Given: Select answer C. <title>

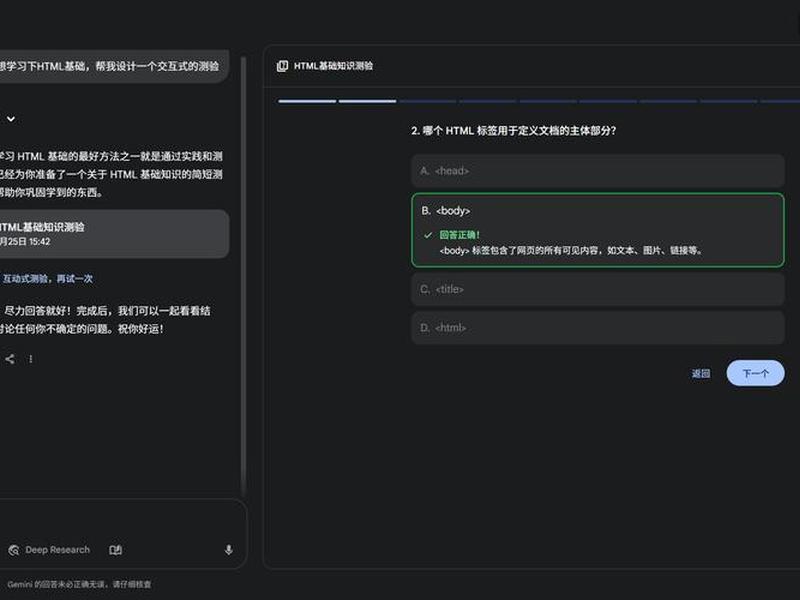Looking at the screenshot, I should pos(597,289).
